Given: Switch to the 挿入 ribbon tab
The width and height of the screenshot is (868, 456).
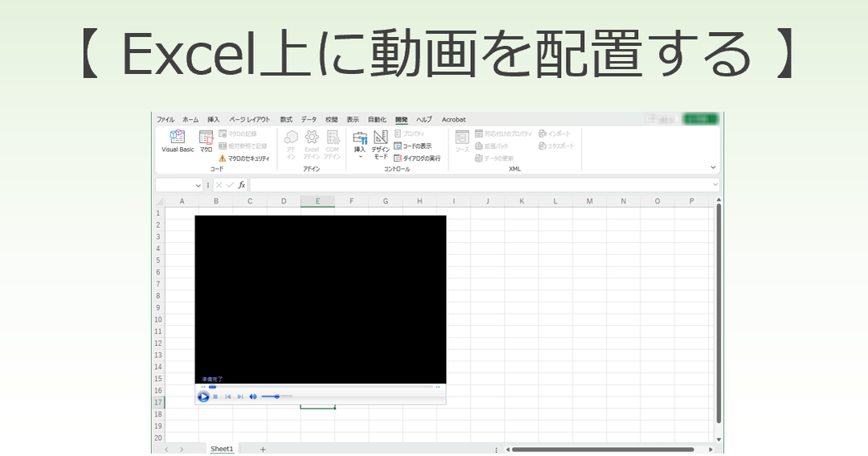Looking at the screenshot, I should tap(214, 119).
